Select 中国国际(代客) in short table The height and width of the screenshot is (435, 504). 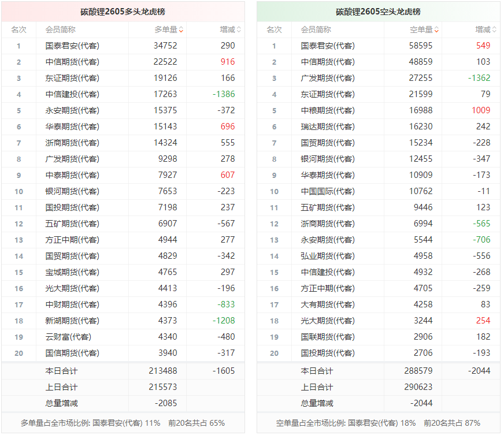pyautogui.click(x=328, y=191)
